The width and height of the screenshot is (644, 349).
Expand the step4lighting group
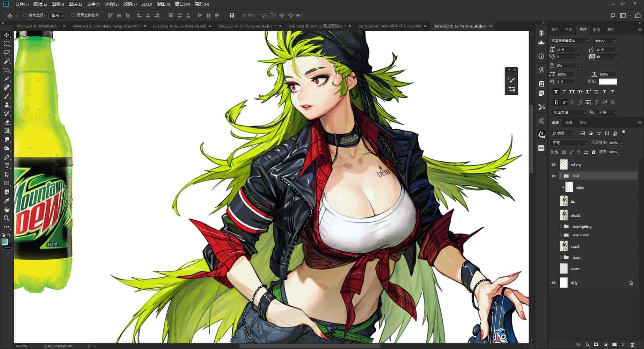pos(561,227)
